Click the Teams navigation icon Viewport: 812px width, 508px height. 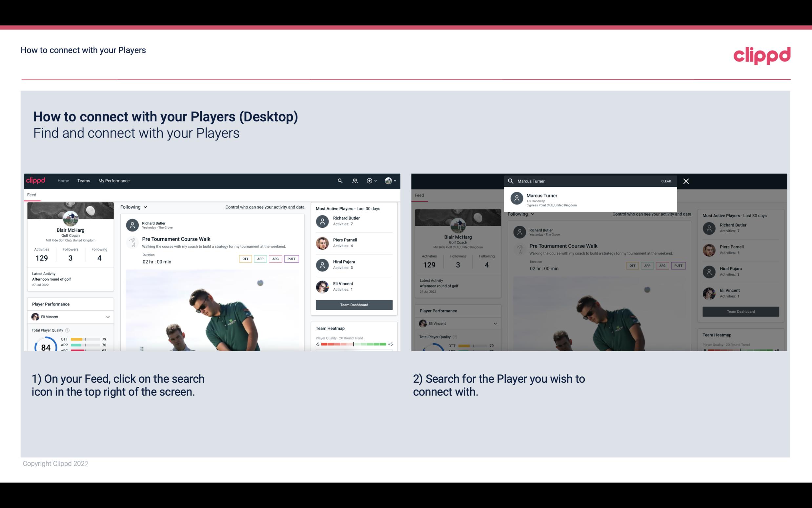tap(83, 180)
